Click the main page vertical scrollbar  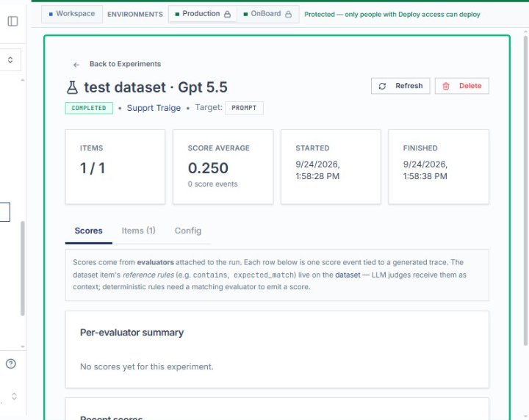pyautogui.click(x=525, y=190)
